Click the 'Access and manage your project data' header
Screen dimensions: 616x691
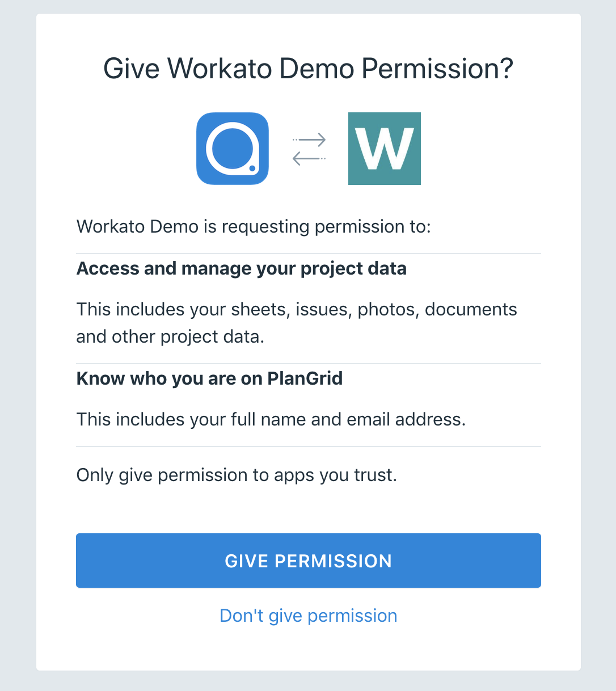pos(242,268)
